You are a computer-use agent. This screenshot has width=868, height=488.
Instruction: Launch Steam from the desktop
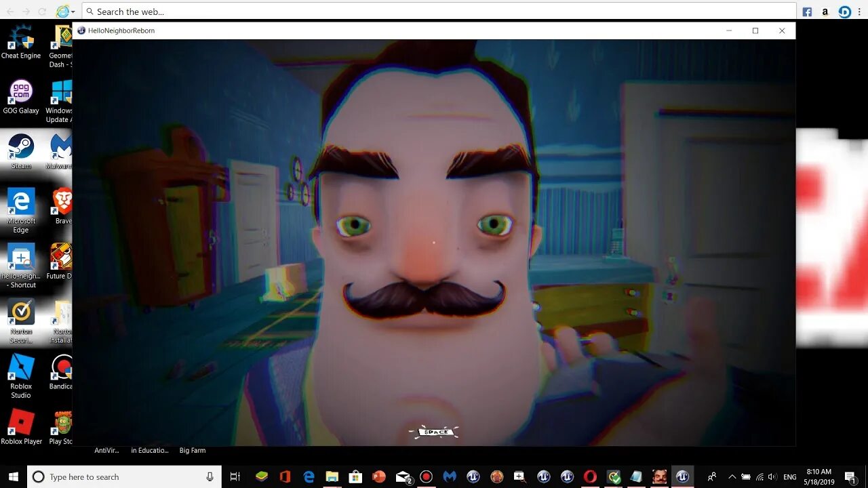[21, 150]
